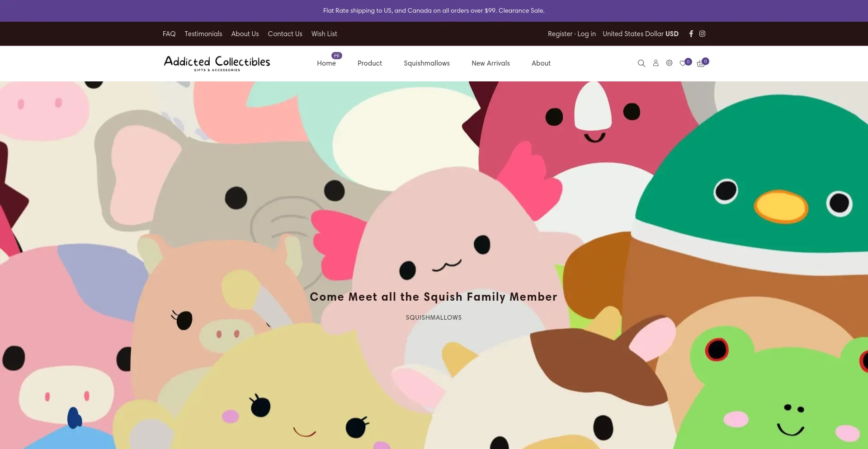Open the search magnifier icon
Screen dimensions: 868x449
(641, 63)
